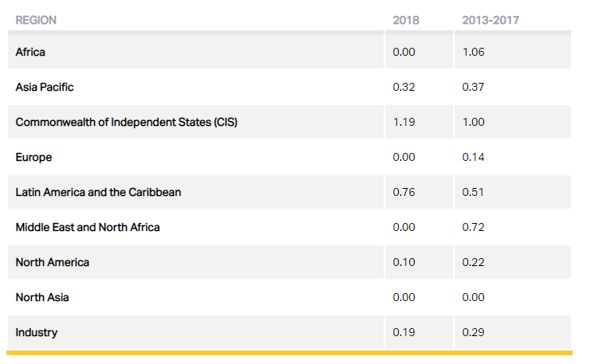
Task: Click the REGION column header
Action: pos(36,20)
